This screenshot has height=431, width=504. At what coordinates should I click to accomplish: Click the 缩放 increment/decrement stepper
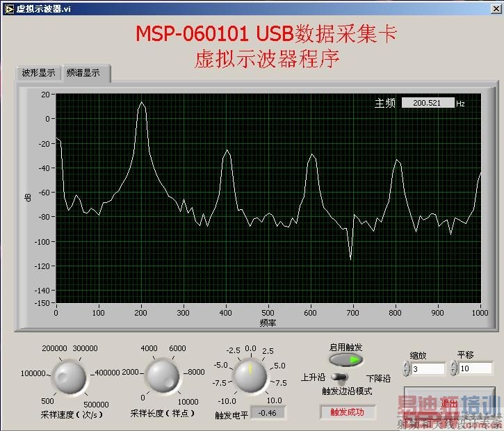pyautogui.click(x=407, y=368)
